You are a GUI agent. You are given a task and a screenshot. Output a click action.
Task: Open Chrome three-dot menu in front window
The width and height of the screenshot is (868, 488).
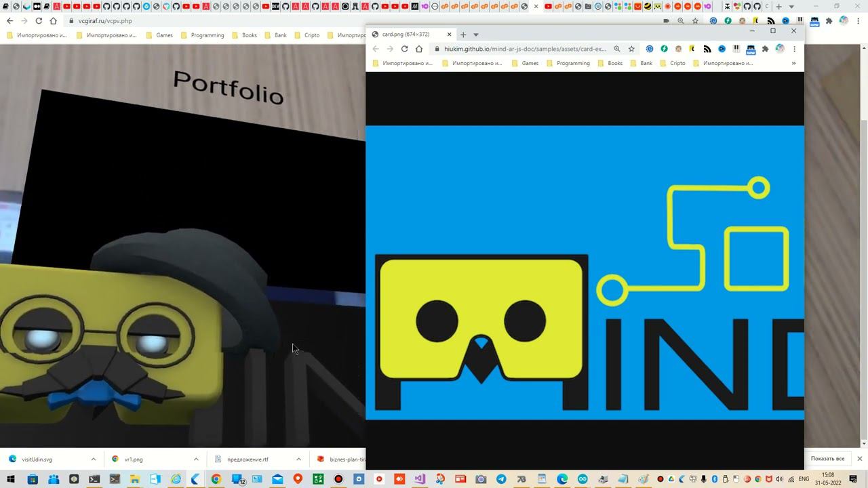[x=794, y=49]
